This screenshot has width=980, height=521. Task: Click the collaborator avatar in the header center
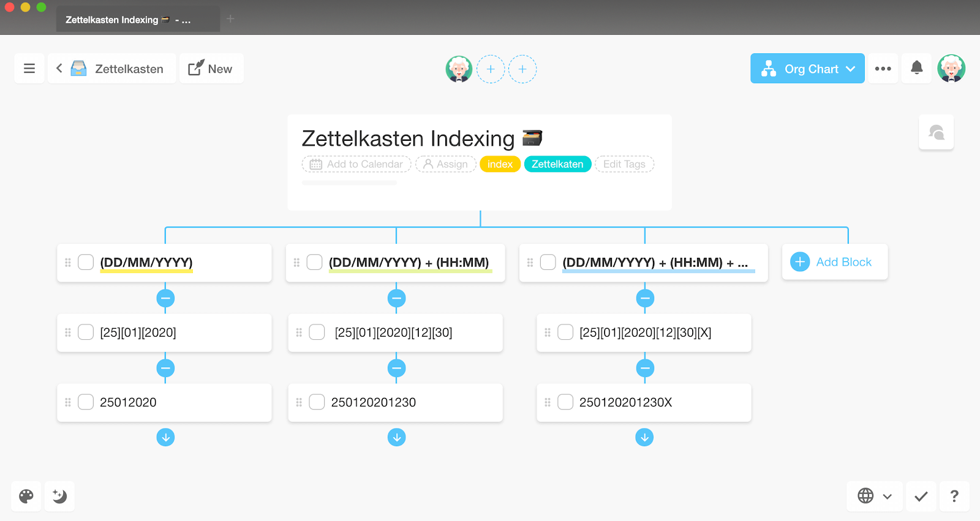coord(459,69)
